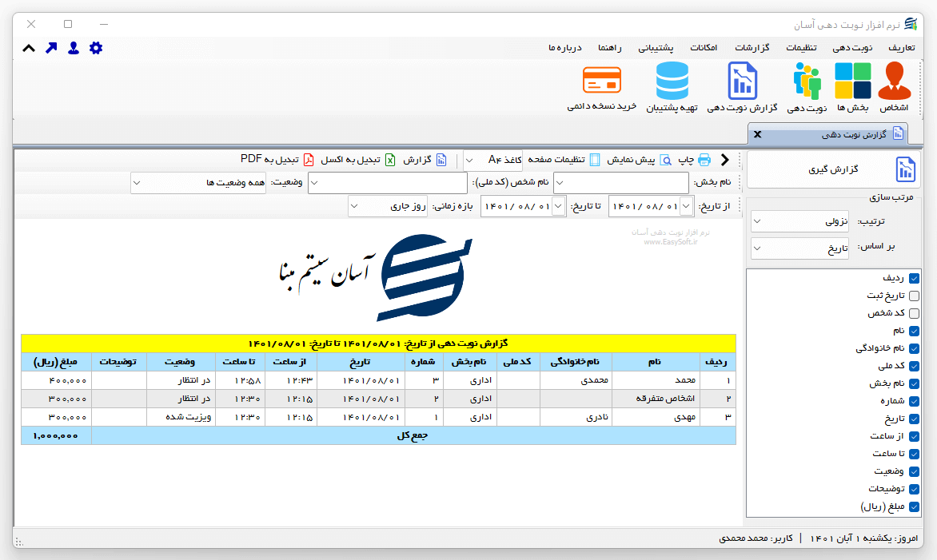Open the امکانات menu
Viewport: 937px width, 560px height.
click(704, 48)
